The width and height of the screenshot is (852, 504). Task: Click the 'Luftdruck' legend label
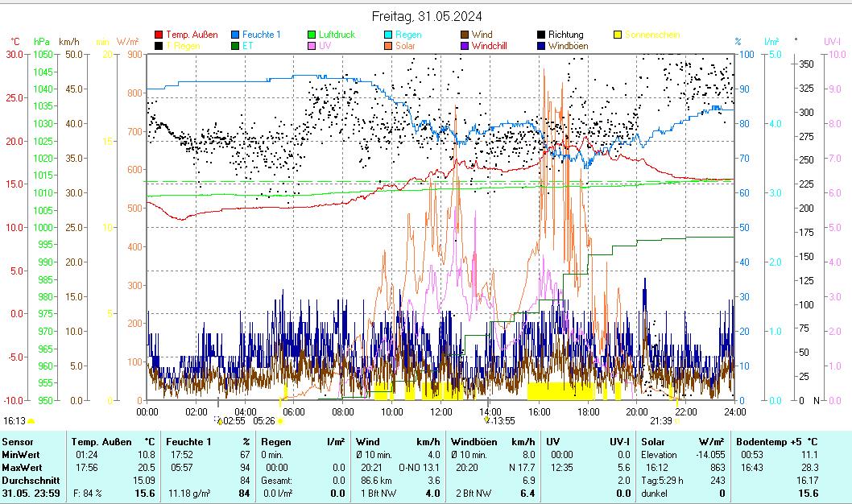337,35
